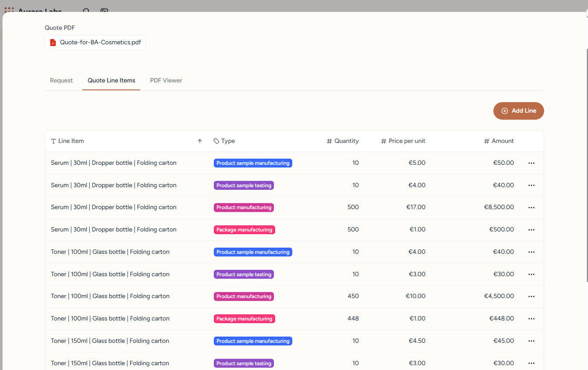Click Product sample testing tag in Toner 150ml row
588x370 pixels.
point(244,363)
